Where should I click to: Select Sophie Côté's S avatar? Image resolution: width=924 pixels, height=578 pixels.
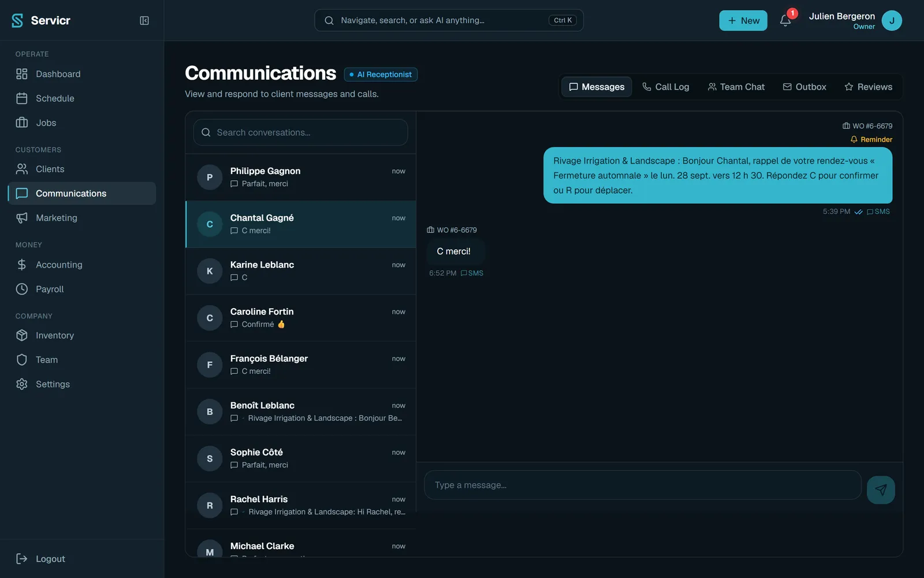[210, 458]
